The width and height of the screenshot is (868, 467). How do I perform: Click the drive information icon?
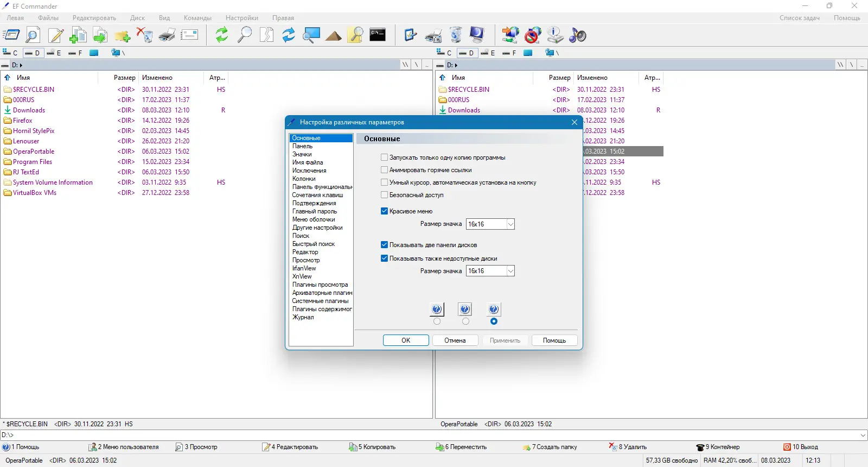point(555,35)
